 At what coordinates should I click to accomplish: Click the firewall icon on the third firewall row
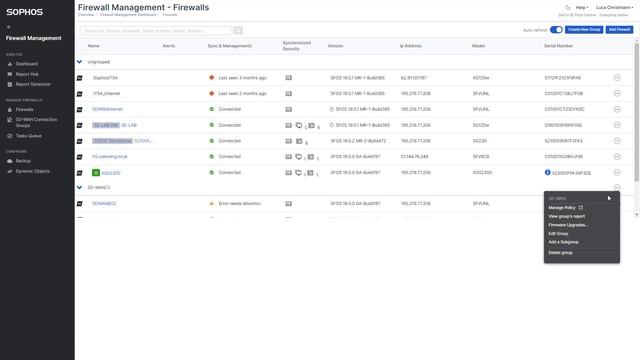click(x=80, y=109)
